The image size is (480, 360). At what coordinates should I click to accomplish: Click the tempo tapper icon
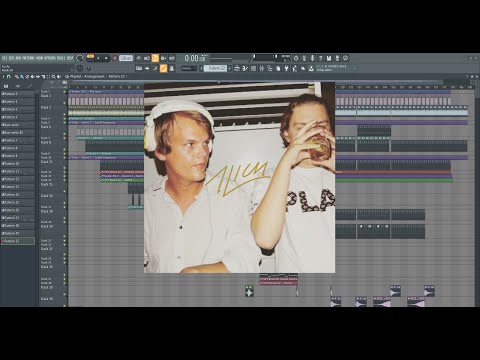(x=295, y=68)
